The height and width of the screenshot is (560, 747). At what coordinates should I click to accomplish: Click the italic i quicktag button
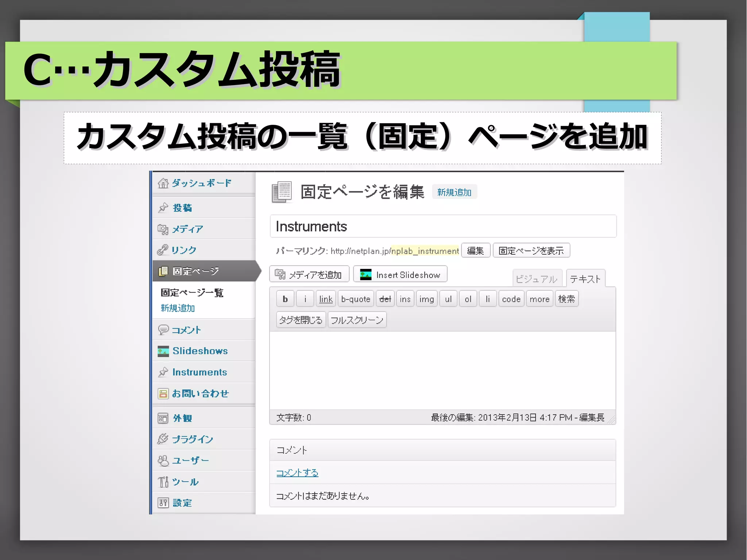pyautogui.click(x=305, y=299)
